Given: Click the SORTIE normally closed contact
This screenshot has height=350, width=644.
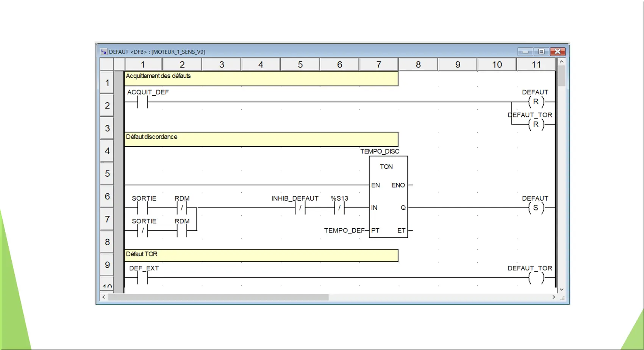Looking at the screenshot, I should (142, 231).
